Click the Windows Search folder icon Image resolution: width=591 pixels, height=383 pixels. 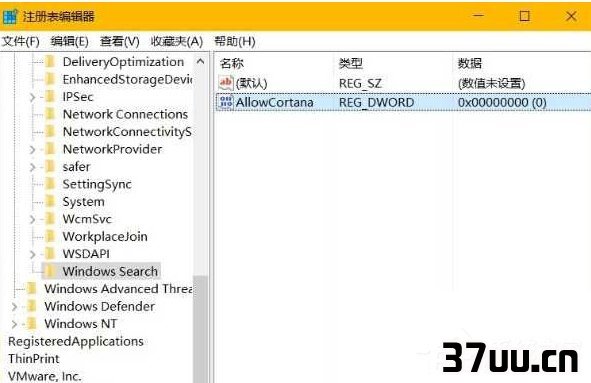coord(50,271)
